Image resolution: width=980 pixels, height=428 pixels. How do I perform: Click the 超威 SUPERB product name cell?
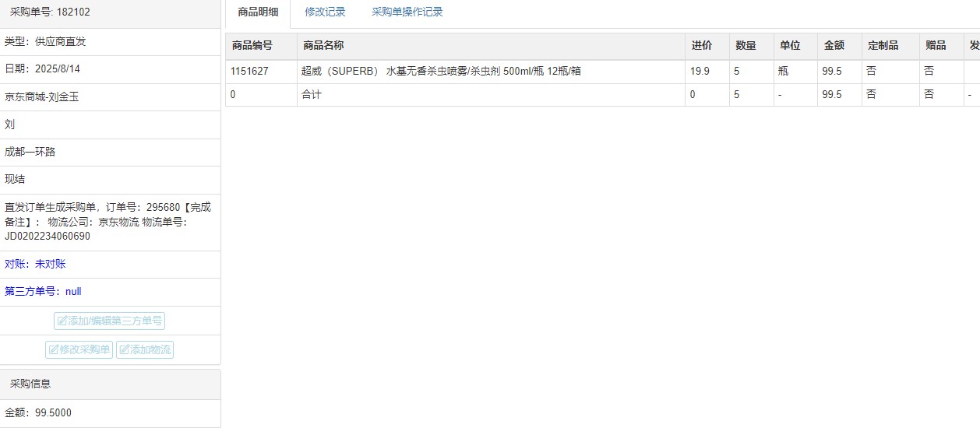(491, 72)
